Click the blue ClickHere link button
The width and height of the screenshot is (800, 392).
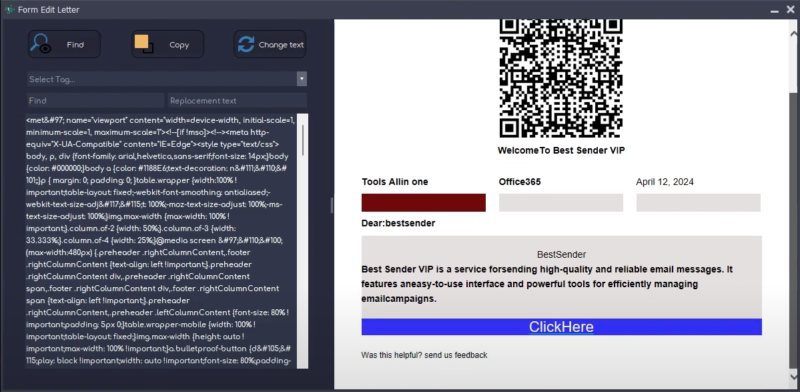coord(561,327)
